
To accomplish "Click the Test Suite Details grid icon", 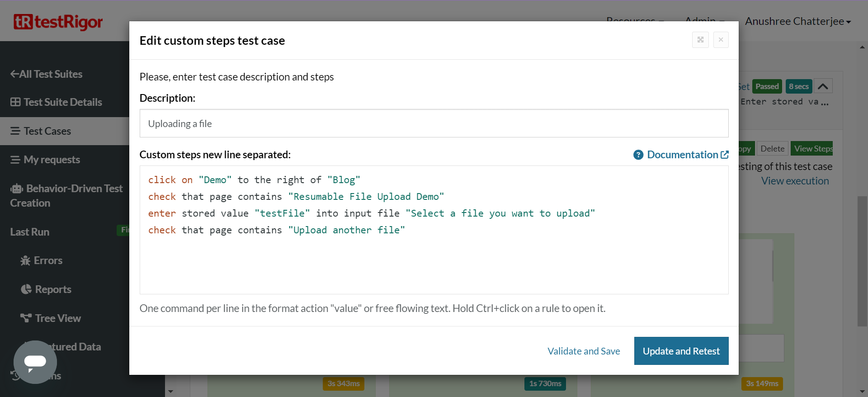I will click(x=15, y=102).
